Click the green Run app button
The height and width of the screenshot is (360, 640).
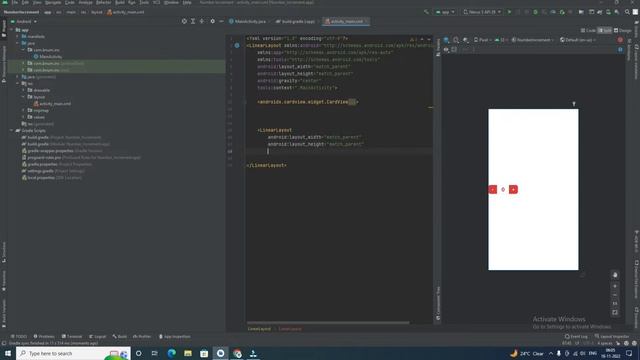pos(509,12)
